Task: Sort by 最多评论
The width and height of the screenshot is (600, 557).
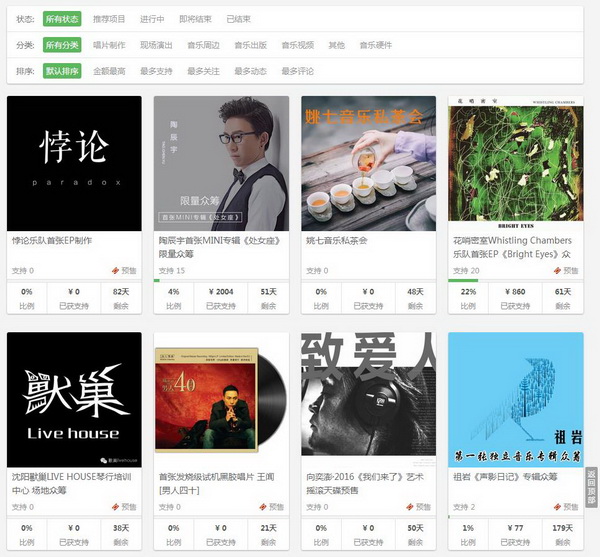Action: [298, 71]
